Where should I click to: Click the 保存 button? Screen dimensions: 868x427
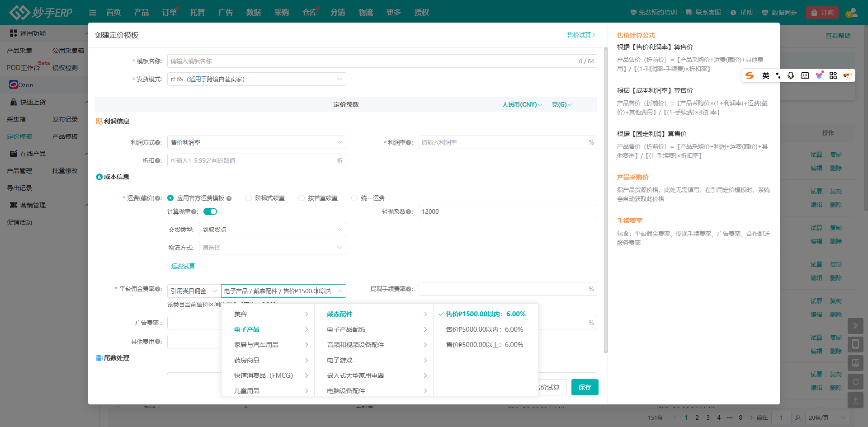click(585, 387)
